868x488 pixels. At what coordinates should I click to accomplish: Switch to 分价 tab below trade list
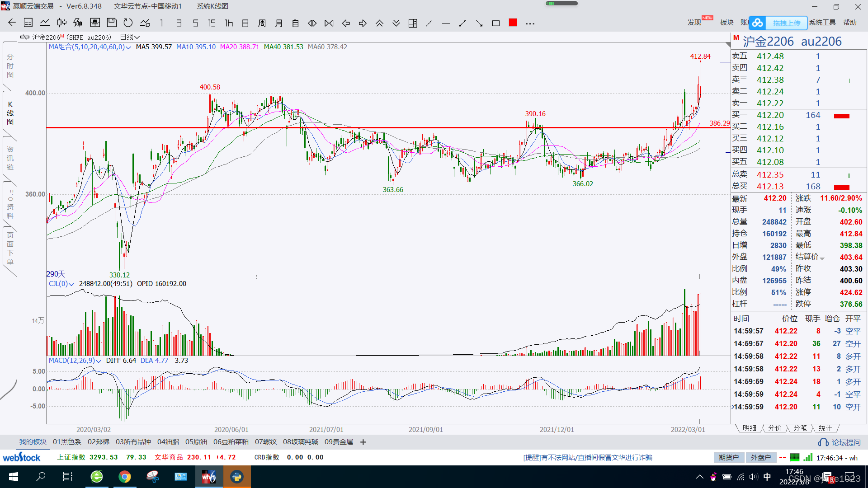[x=774, y=428]
